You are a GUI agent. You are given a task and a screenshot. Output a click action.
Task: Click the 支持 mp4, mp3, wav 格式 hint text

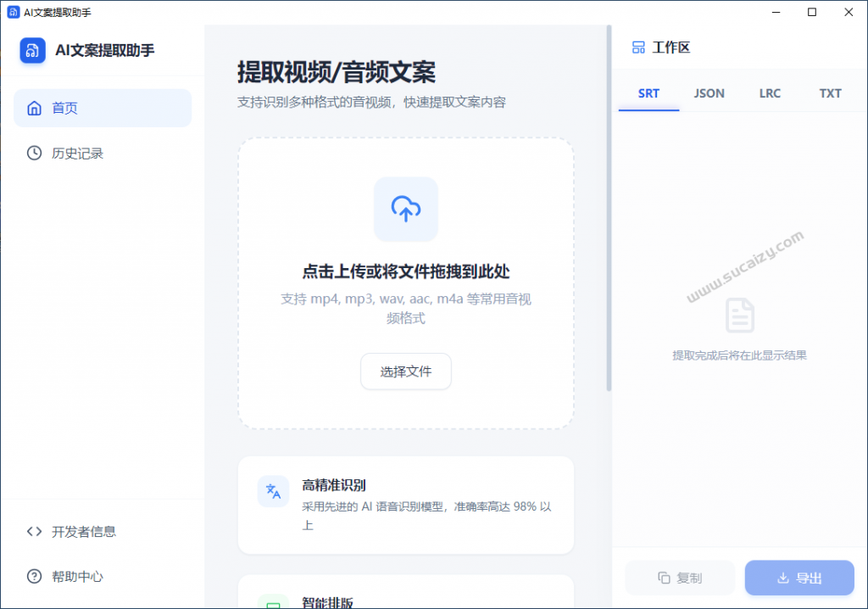coord(406,308)
